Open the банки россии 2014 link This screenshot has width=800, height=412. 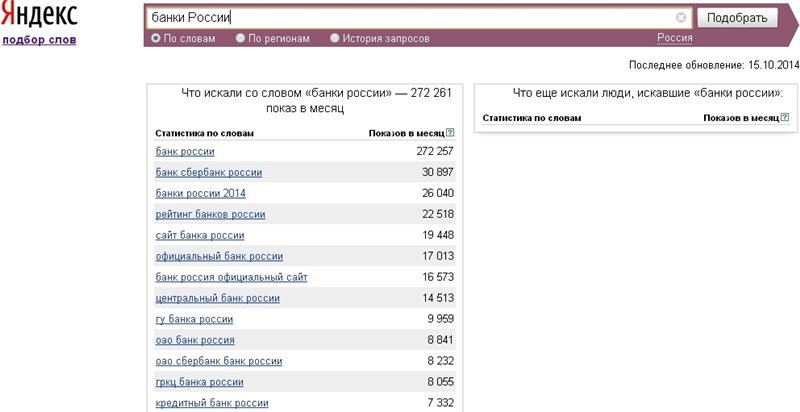tap(201, 193)
